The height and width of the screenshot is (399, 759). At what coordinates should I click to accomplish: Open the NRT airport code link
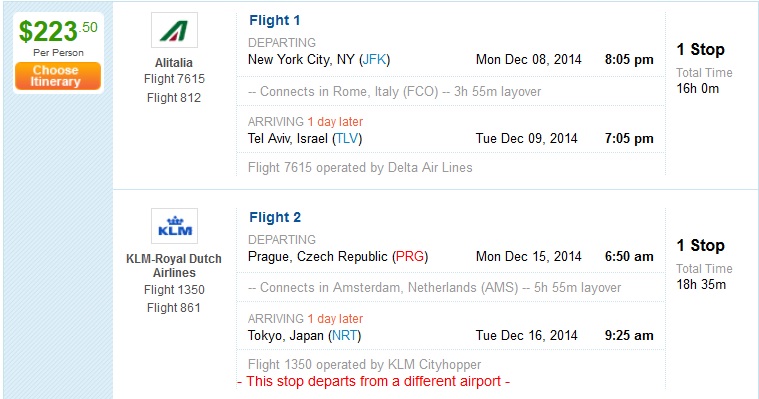(x=345, y=336)
